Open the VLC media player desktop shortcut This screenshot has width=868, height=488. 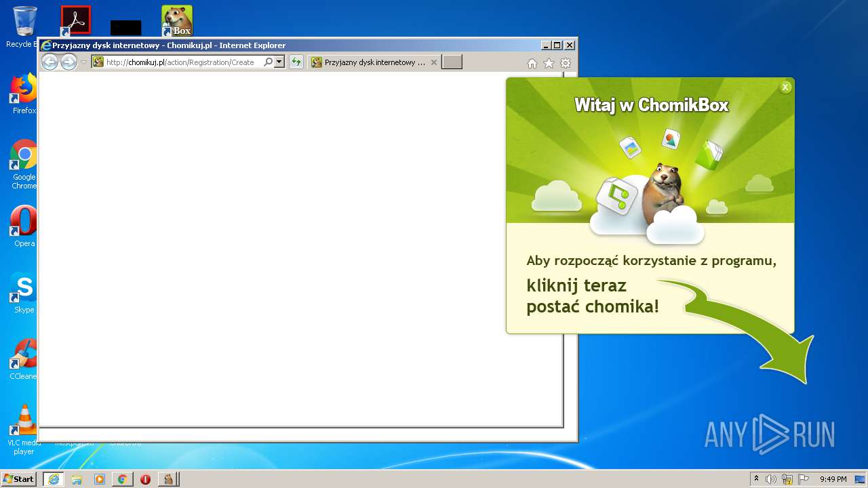point(24,430)
